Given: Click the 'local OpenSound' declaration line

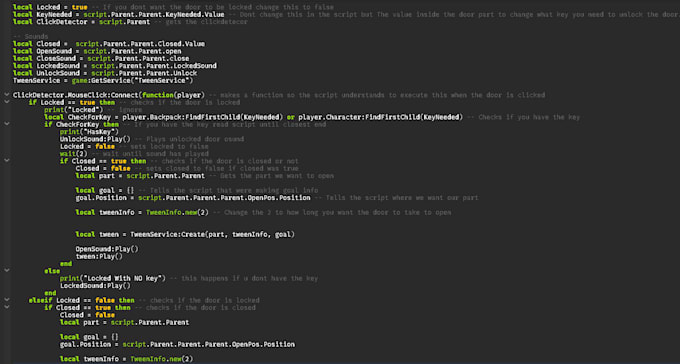Looking at the screenshot, I should click(97, 51).
